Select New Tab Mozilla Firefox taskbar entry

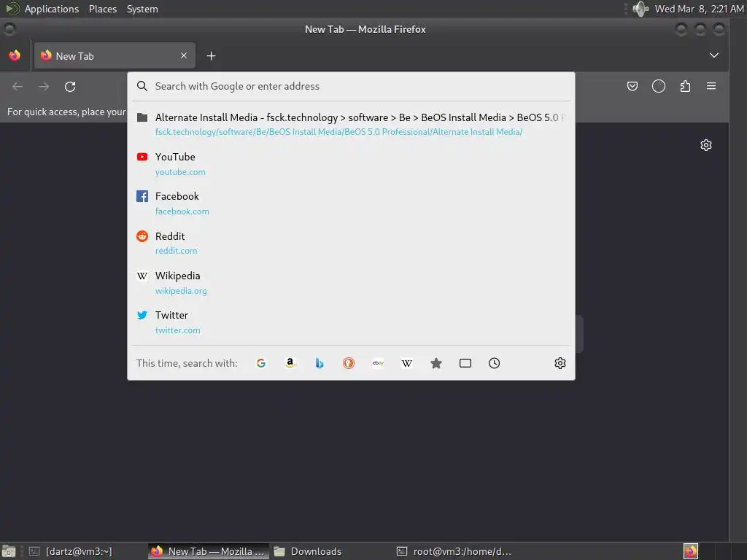tap(209, 551)
